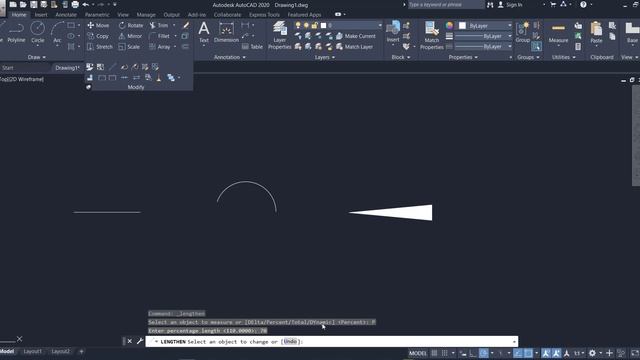This screenshot has height=360, width=640.
Task: Click the Stretch tool
Action: [x=100, y=47]
